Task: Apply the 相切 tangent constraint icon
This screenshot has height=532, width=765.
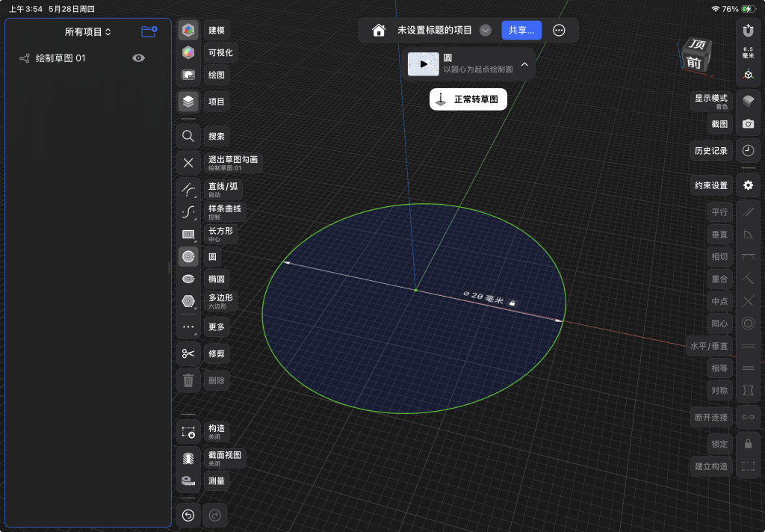Action: point(748,257)
